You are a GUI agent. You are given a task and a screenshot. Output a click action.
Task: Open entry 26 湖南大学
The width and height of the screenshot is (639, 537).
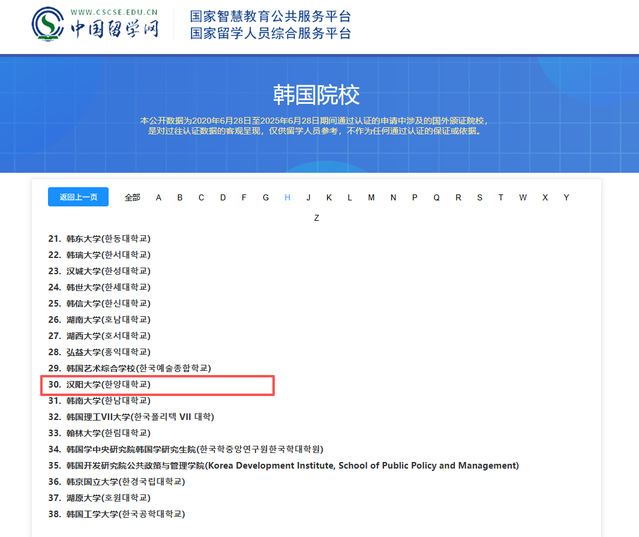coord(99,319)
